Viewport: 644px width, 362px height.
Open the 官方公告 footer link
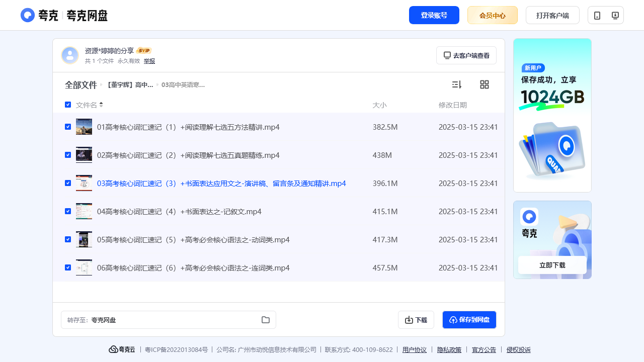click(x=484, y=349)
